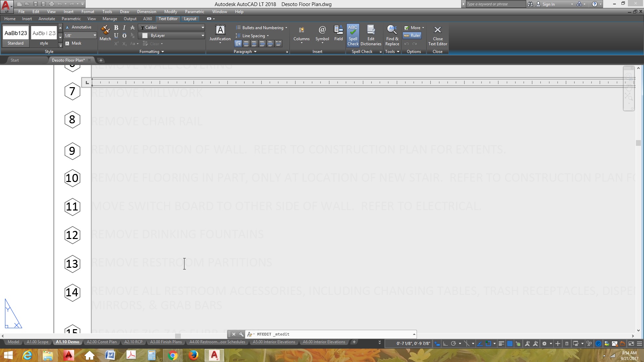Viewport: 644px width, 362px height.
Task: Switch to the A2.00 Const Plan tab
Action: pos(102,342)
